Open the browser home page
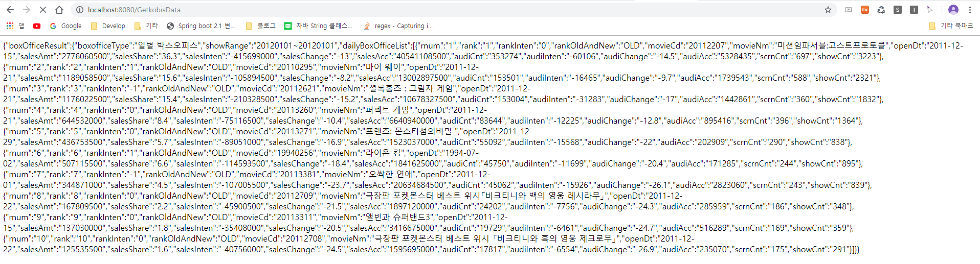 59,10
